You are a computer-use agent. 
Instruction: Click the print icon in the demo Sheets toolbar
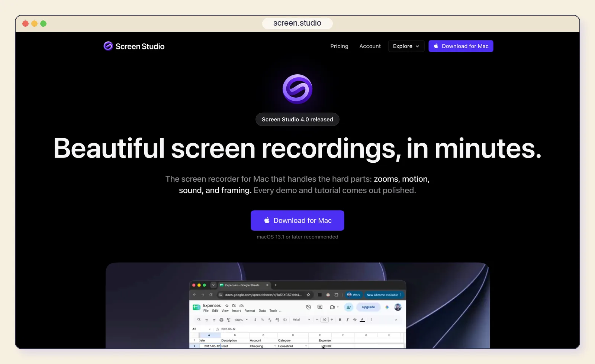pos(221,320)
